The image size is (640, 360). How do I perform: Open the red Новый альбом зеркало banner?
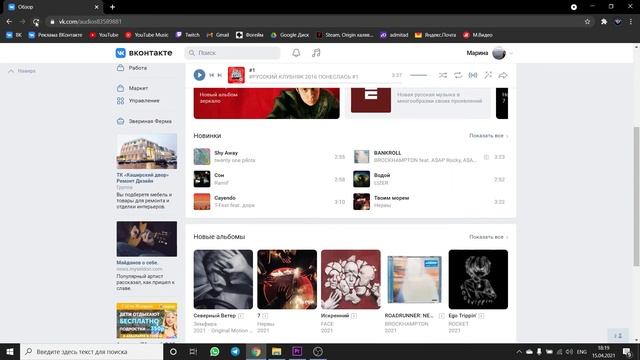(x=267, y=103)
